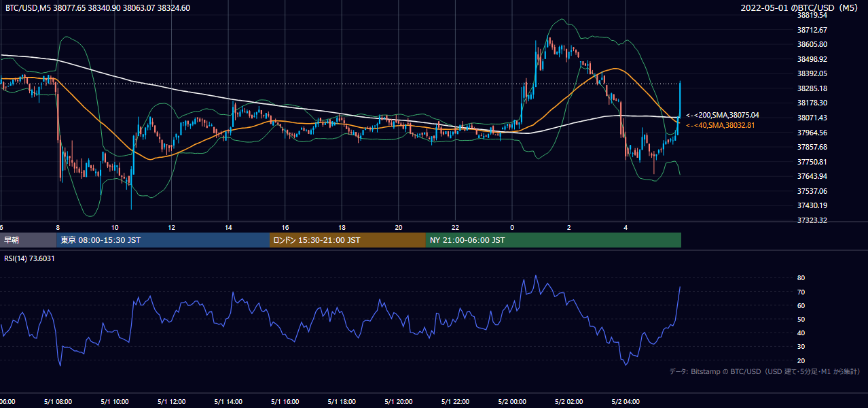Click the 5/1 22:00 bottom time label
This screenshot has width=868, height=408.
[456, 401]
